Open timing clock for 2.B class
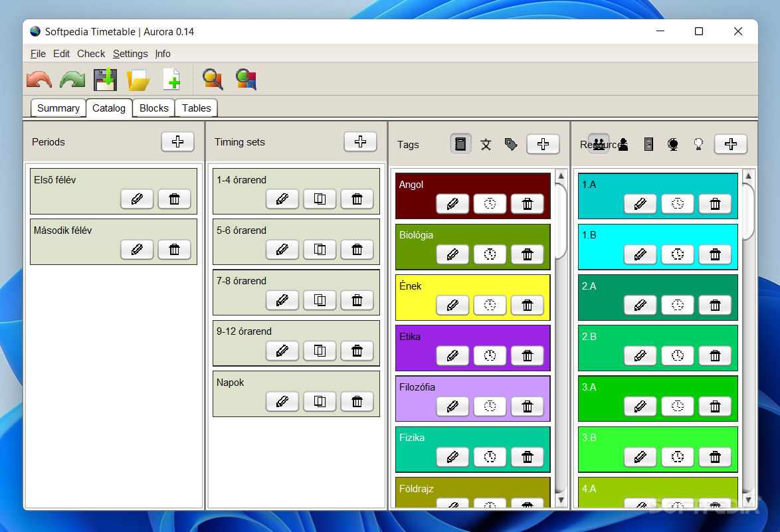Screen dimensions: 780x532 677,356
